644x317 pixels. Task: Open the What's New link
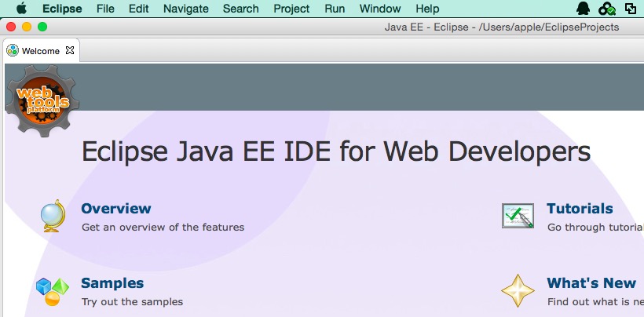click(591, 283)
